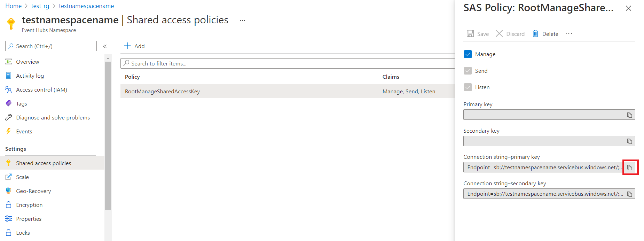Click the sidebar vertical scrollbar thumb
This screenshot has height=241, width=644.
click(108, 136)
